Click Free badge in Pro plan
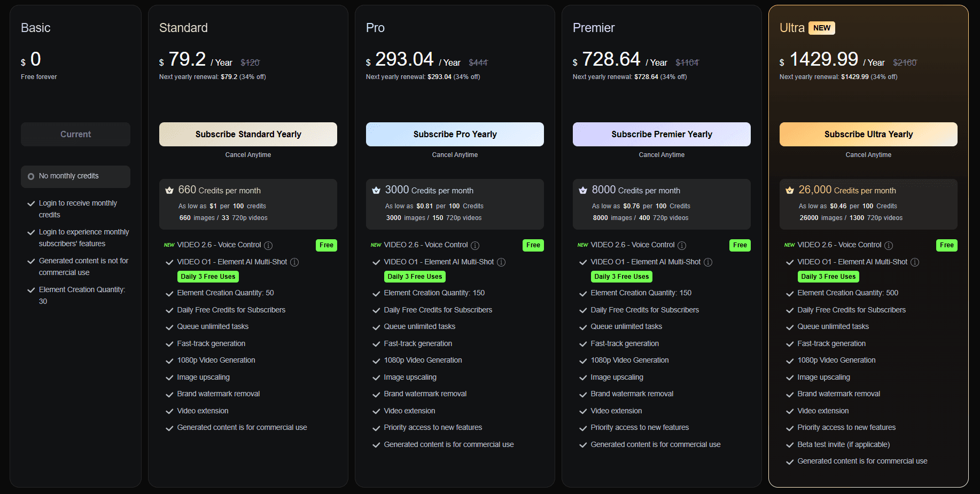The height and width of the screenshot is (494, 980). click(533, 245)
